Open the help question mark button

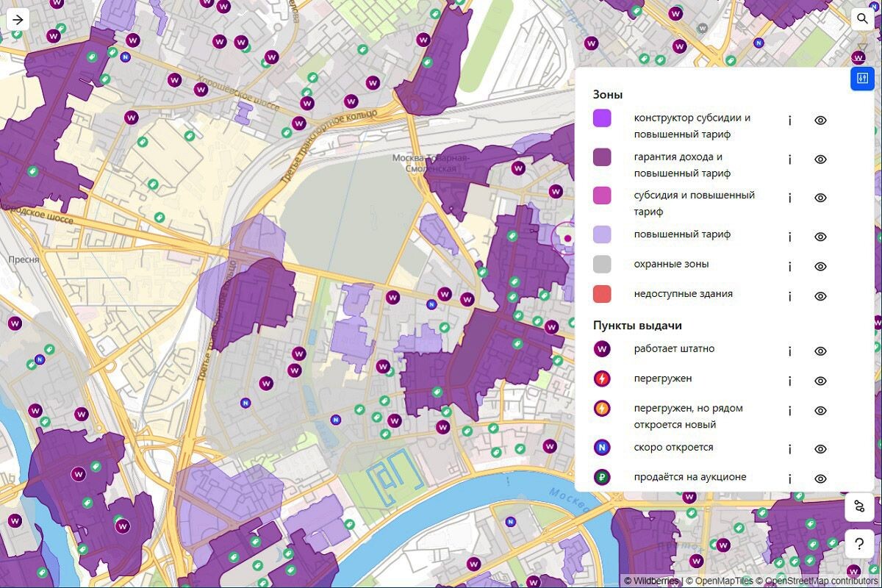[859, 545]
